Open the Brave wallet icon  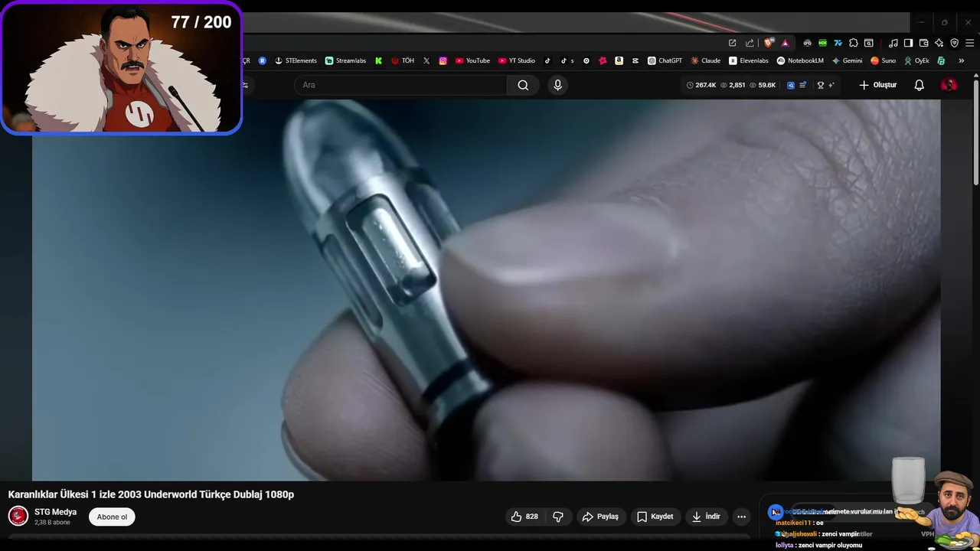point(924,43)
